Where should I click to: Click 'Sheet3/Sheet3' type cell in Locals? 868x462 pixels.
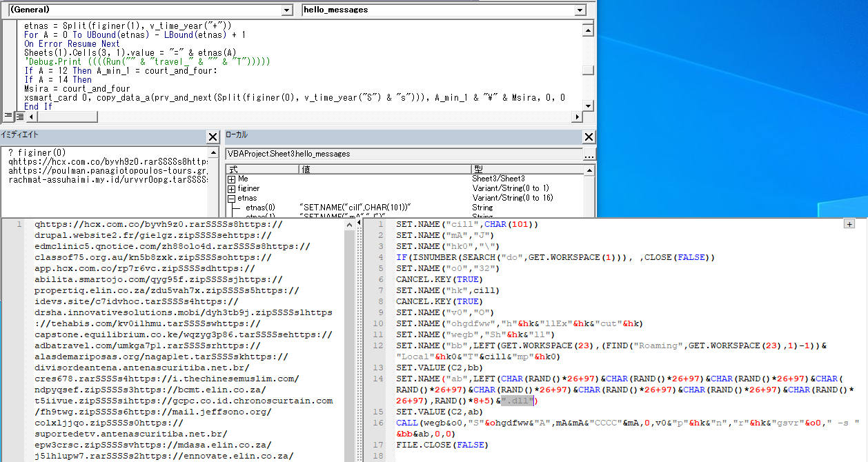coord(498,179)
